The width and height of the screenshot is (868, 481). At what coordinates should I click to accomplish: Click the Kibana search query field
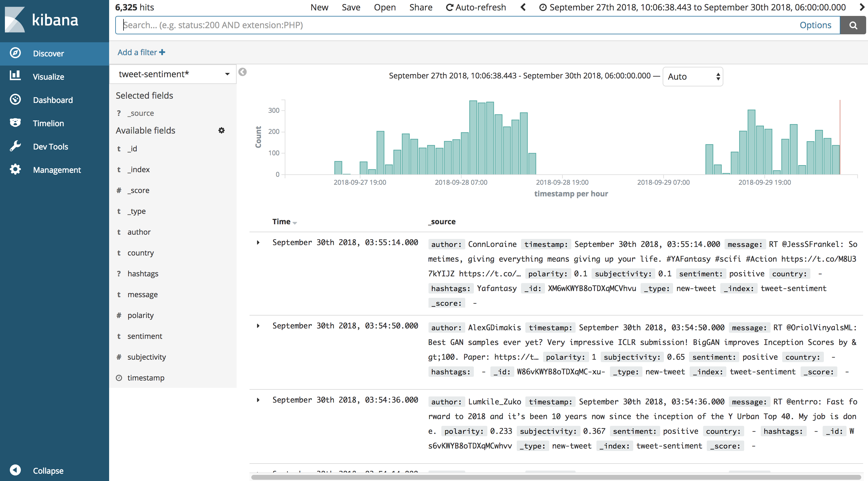(x=438, y=25)
